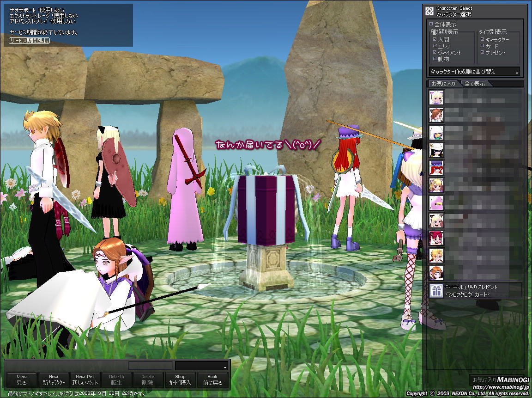Select the blonde avatar with purple cat ears
Screen dimensions: 532x398
click(436, 98)
